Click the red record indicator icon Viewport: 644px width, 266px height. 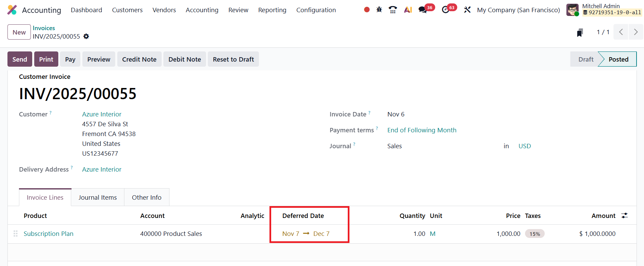tap(367, 10)
